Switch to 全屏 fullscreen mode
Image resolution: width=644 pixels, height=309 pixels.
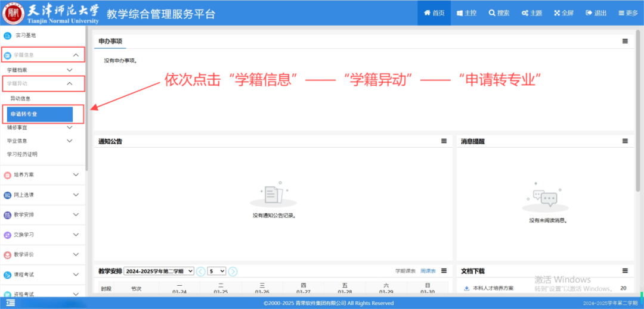[563, 13]
